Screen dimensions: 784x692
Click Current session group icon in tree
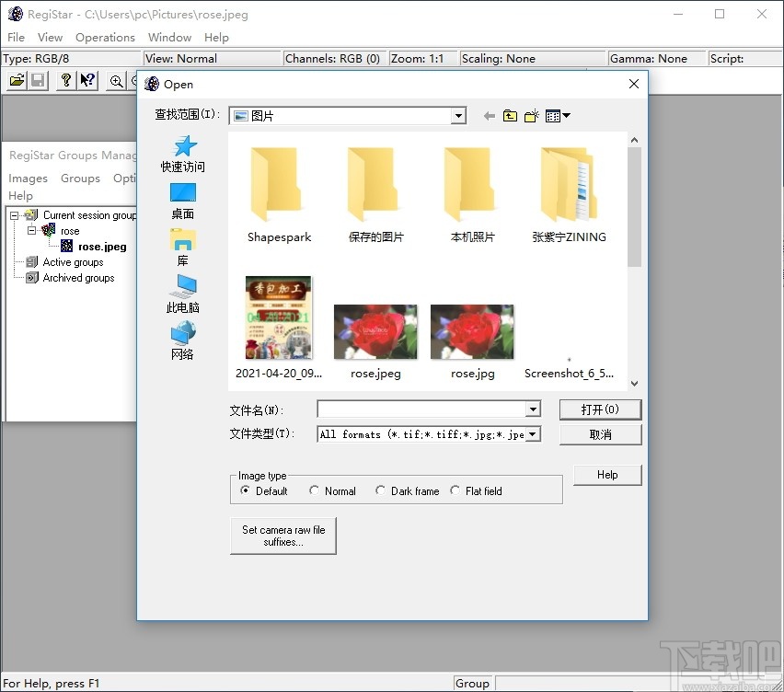(x=31, y=215)
